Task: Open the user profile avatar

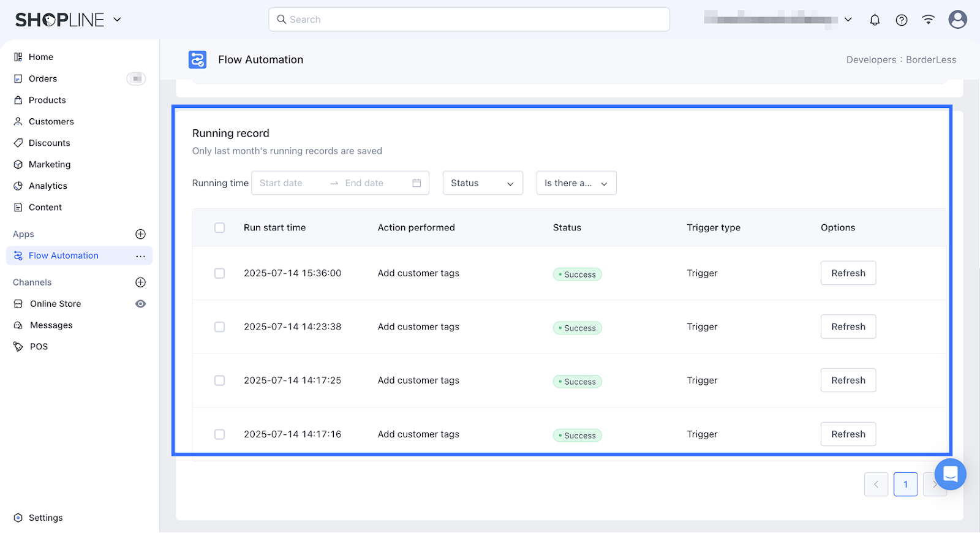Action: pos(957,20)
